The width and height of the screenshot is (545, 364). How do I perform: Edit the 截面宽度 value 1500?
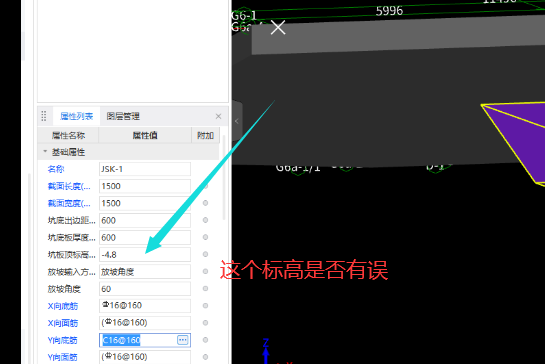(145, 203)
